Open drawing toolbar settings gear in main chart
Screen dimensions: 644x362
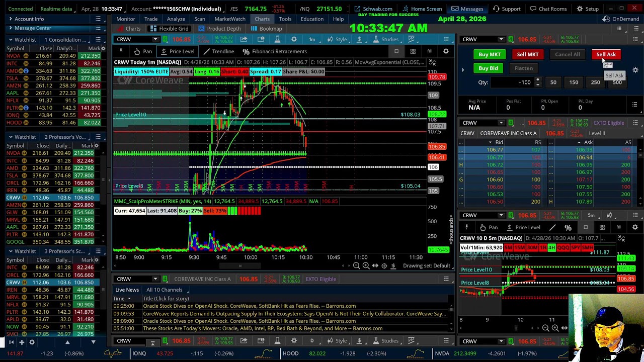pyautogui.click(x=446, y=51)
